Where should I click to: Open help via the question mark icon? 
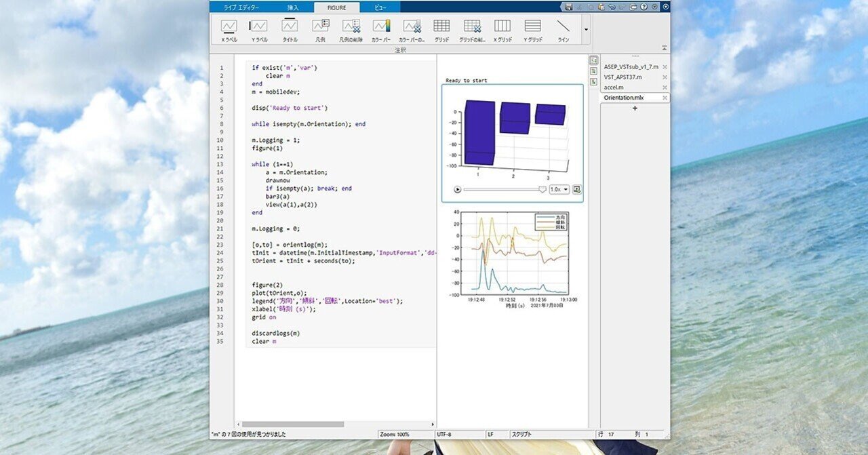click(x=644, y=7)
